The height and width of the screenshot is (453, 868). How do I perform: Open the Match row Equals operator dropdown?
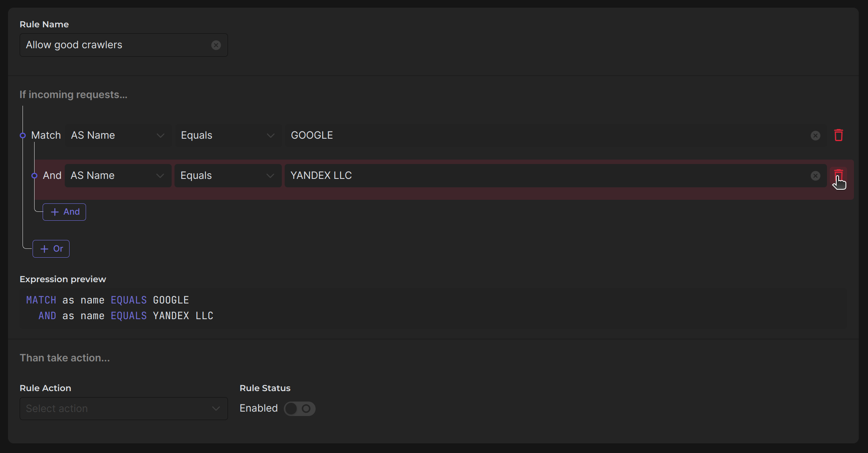228,135
